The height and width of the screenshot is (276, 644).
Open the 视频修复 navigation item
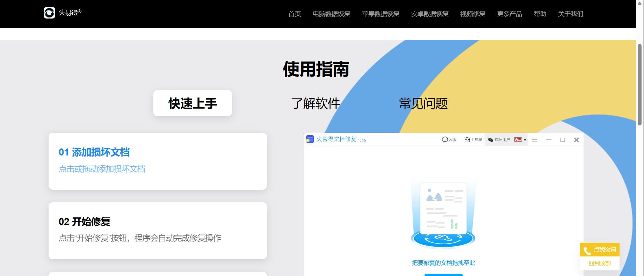(473, 14)
